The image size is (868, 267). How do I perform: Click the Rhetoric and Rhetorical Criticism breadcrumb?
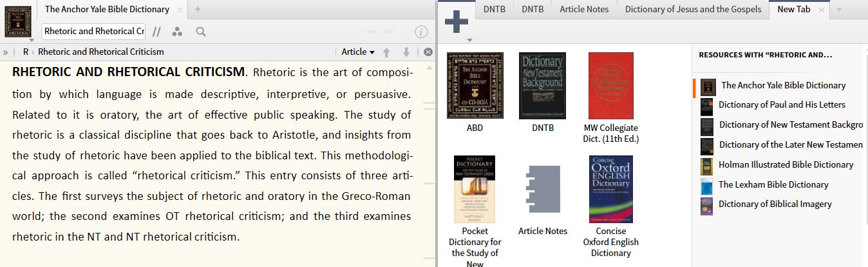point(101,52)
